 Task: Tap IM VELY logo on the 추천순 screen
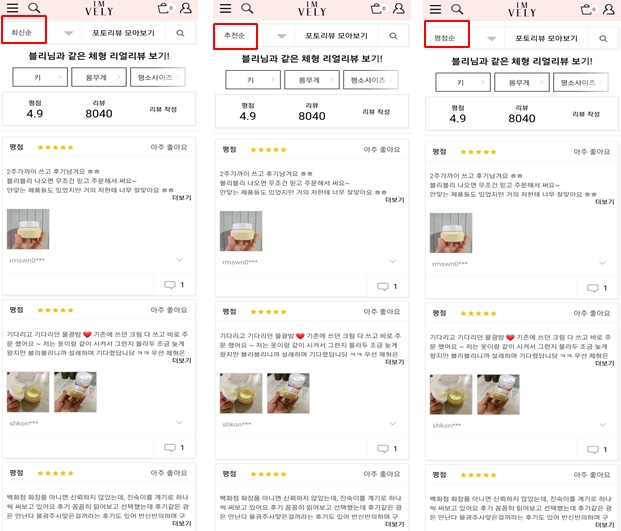click(312, 8)
